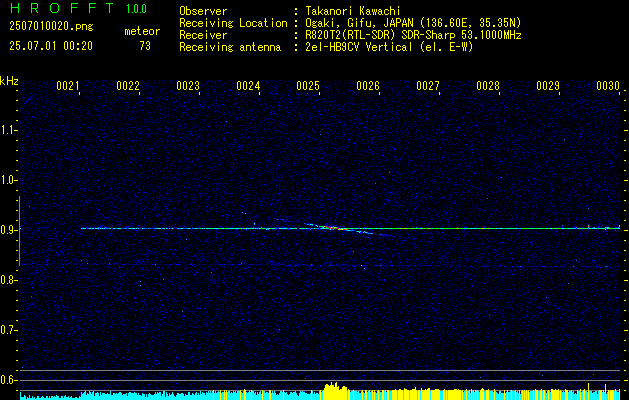Click the timestamp 25.07.01 00:20
Viewport: 629px width, 400px height.
tap(51, 46)
